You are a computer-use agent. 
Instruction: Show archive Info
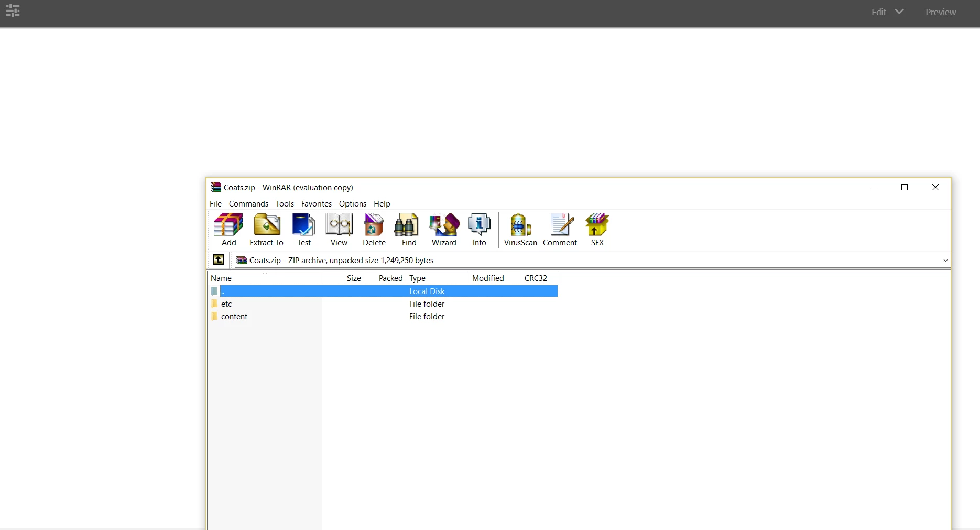[479, 229]
